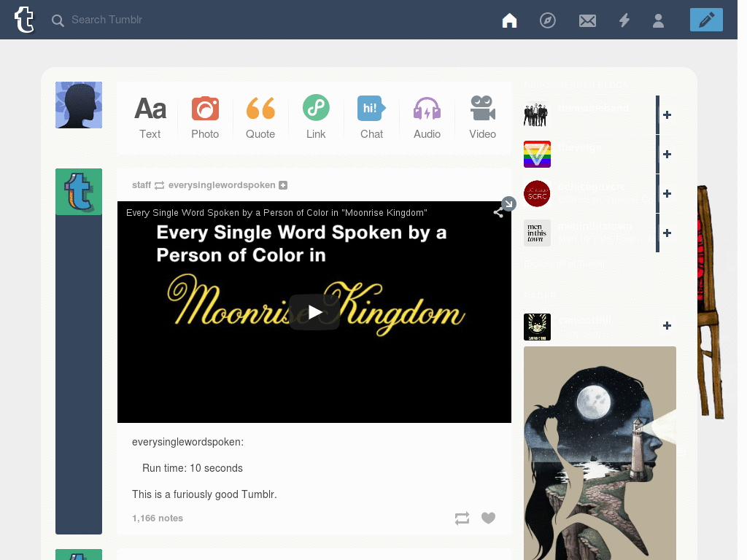Open your silhouette profile avatar
The height and width of the screenshot is (560, 747).
[x=79, y=105]
